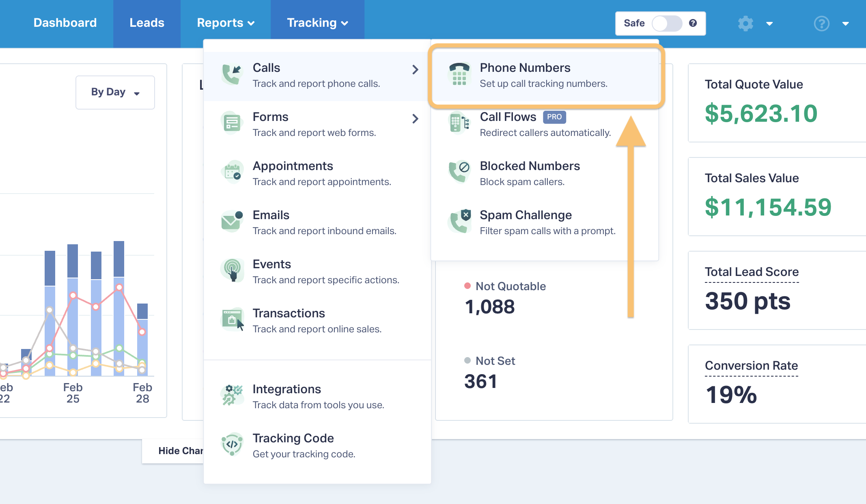Click the gray Not Set legend dot
The width and height of the screenshot is (866, 504).
[x=467, y=360]
